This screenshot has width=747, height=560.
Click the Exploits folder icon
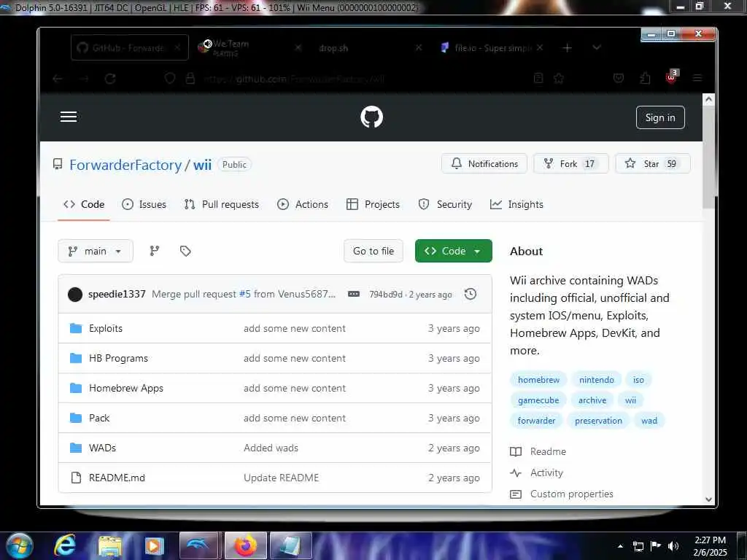[76, 328]
